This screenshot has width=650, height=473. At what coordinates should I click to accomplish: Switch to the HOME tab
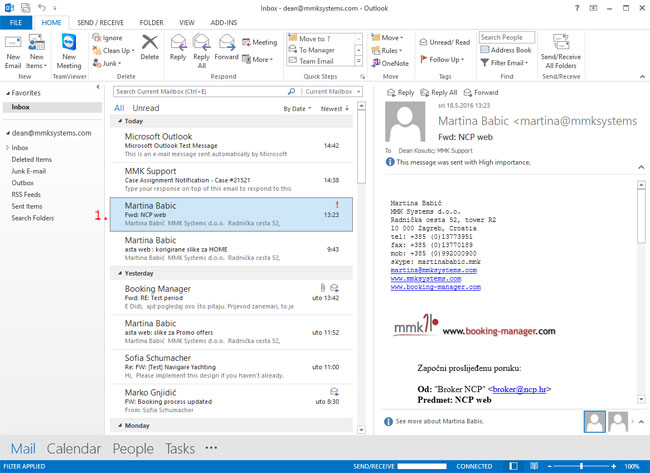[51, 23]
